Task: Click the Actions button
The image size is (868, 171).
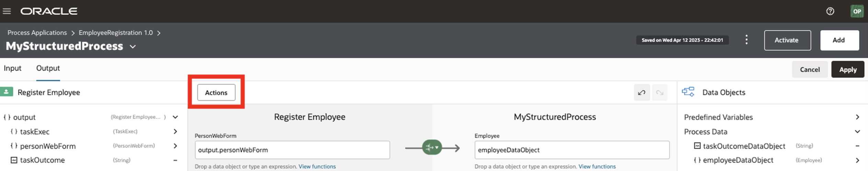Action: point(216,92)
